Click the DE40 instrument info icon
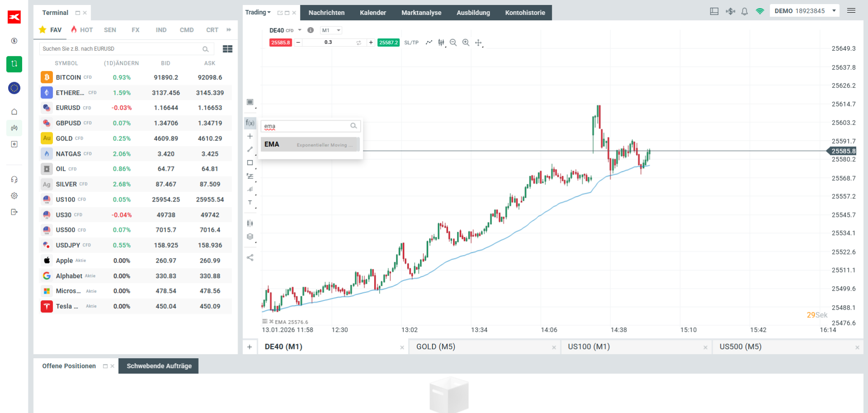The width and height of the screenshot is (868, 413). point(310,30)
